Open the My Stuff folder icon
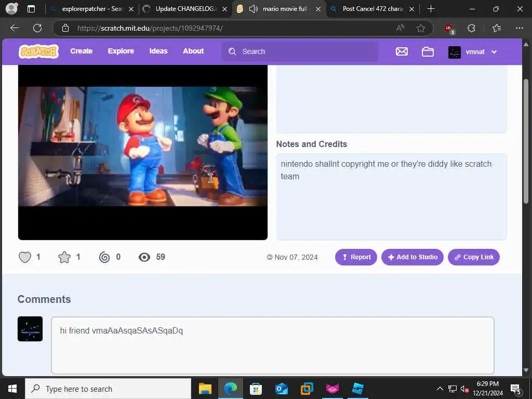Viewport: 532px width, 399px height. coord(428,51)
